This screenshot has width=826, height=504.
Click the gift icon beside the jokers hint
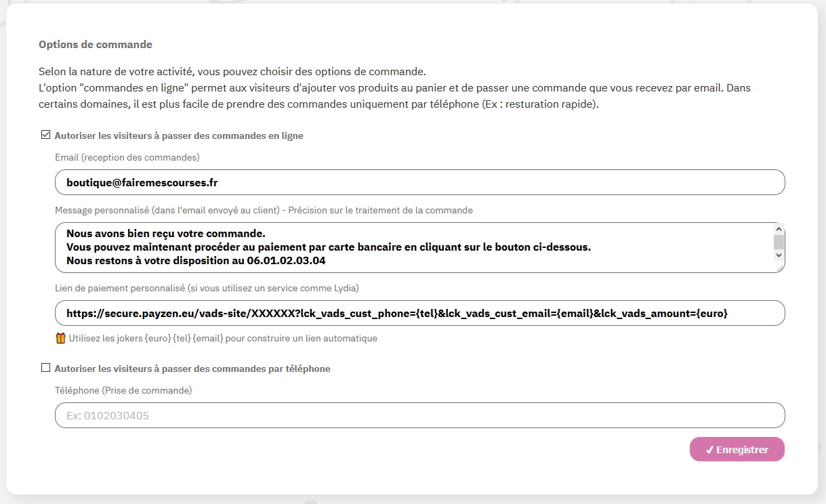pyautogui.click(x=60, y=338)
